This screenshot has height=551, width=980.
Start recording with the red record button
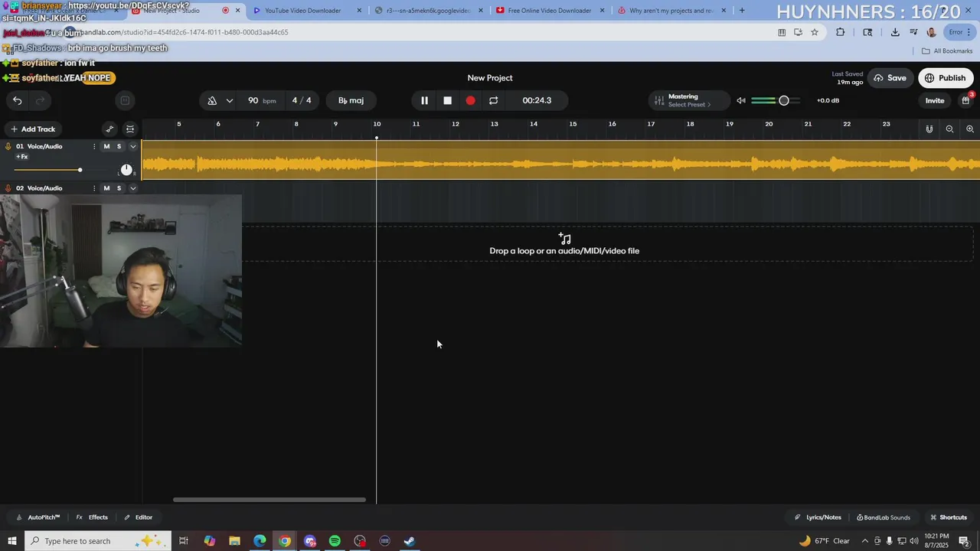[470, 100]
